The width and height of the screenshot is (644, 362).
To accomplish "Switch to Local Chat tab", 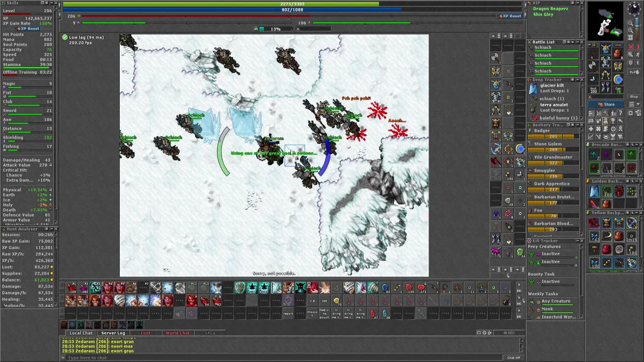I will [80, 333].
